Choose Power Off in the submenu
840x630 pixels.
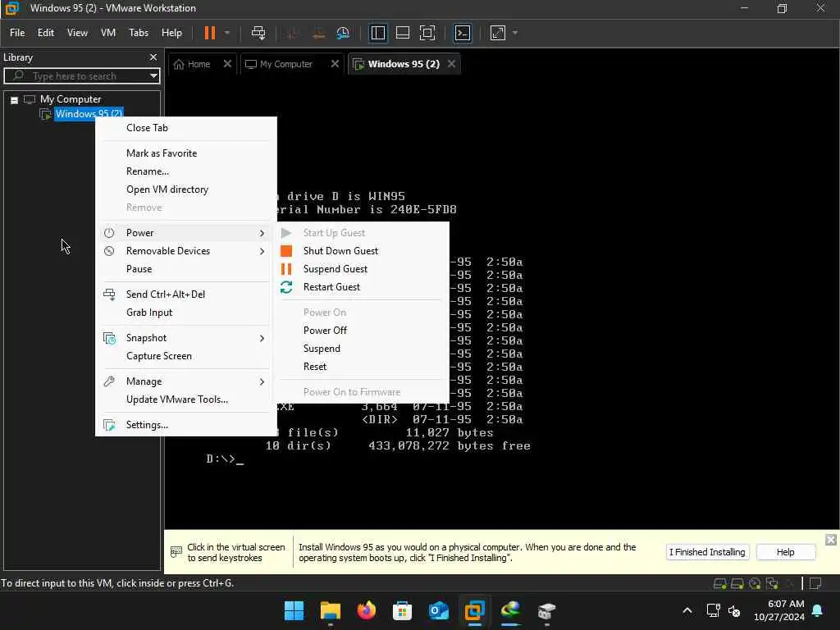coord(325,331)
